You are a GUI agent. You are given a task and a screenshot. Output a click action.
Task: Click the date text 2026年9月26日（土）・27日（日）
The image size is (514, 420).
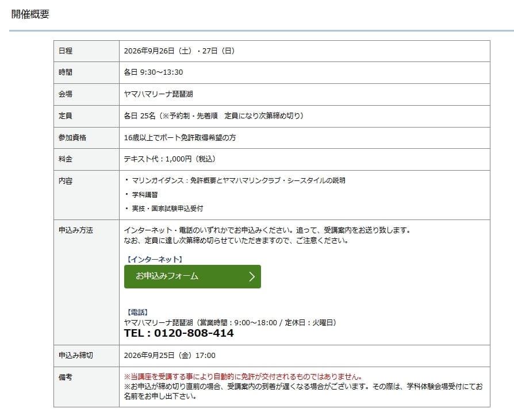179,51
